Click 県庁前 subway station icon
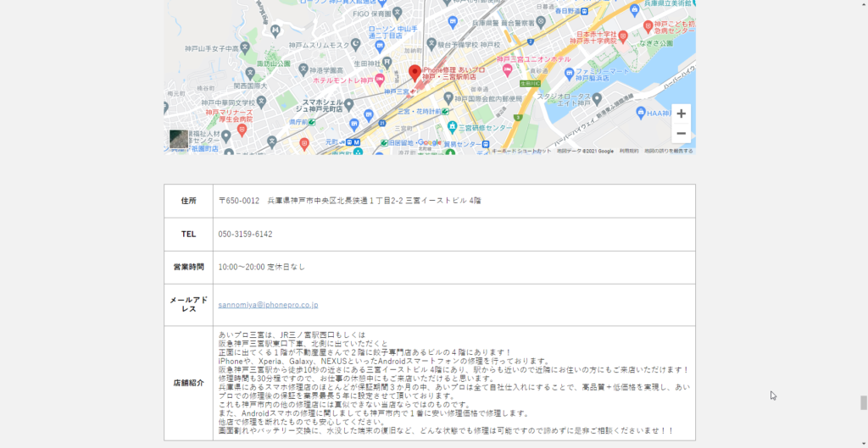Screen dimensions: 868x448 tap(312, 121)
